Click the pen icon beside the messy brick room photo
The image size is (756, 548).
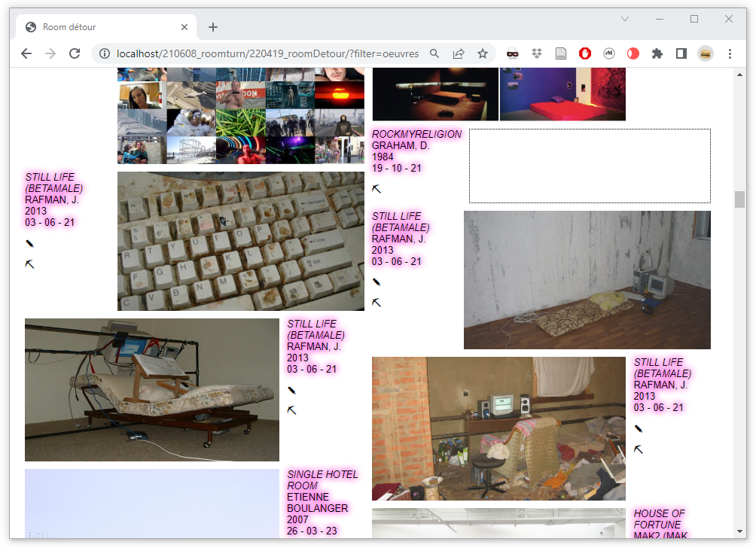point(639,429)
